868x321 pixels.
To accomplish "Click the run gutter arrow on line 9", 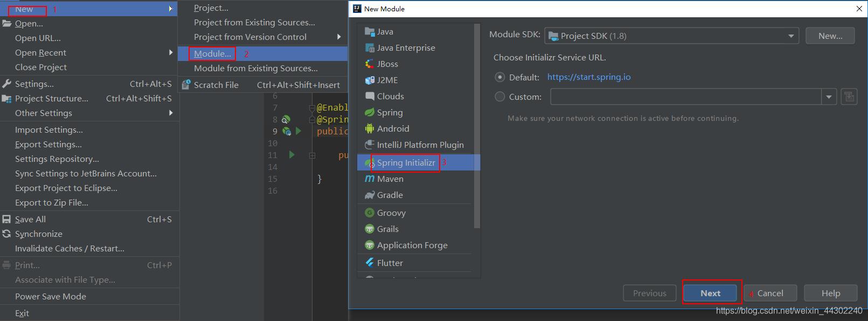I will [x=298, y=131].
